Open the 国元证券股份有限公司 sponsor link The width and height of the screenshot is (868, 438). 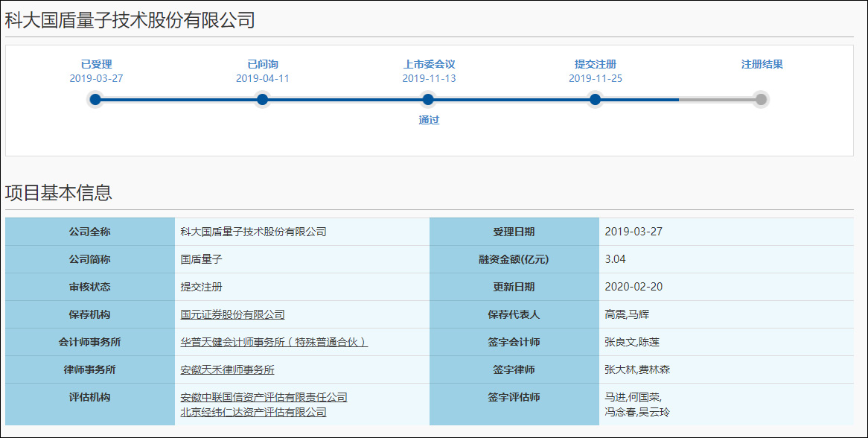click(x=232, y=315)
